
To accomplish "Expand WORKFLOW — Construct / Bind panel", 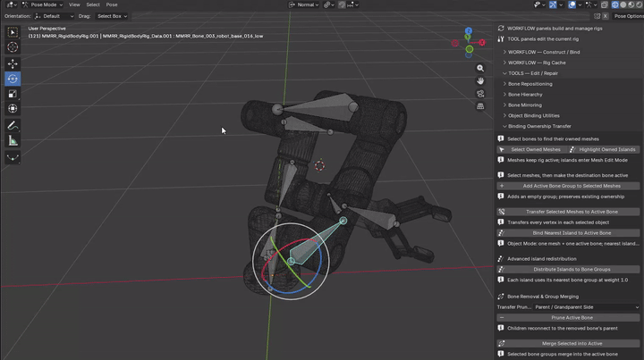I will (x=544, y=52).
